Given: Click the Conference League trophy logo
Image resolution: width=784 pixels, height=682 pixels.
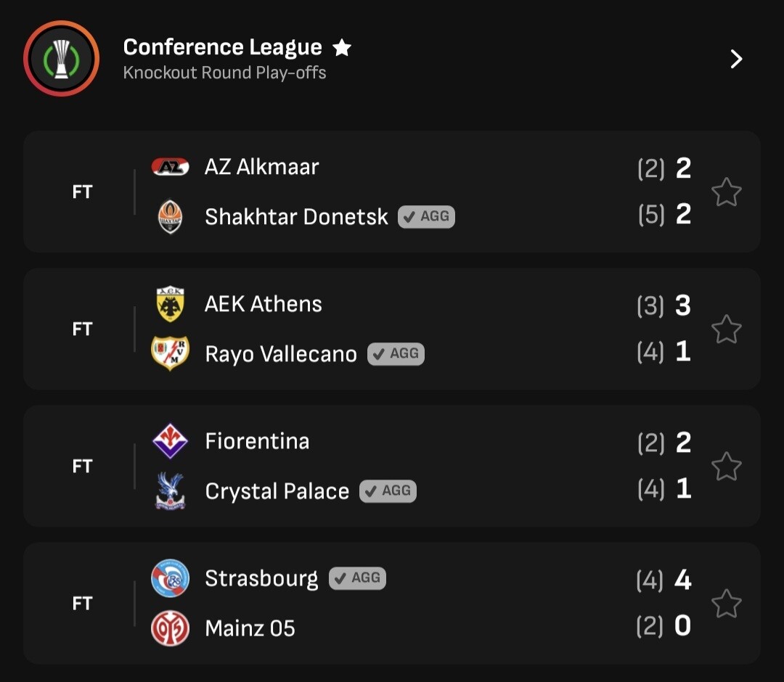Looking at the screenshot, I should point(61,59).
